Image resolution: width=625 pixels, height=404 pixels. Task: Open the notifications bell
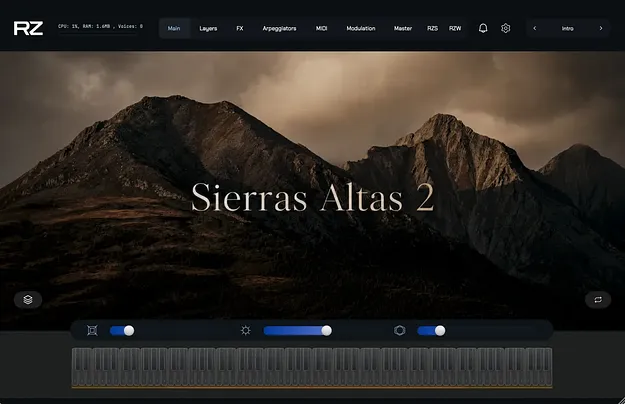click(483, 28)
